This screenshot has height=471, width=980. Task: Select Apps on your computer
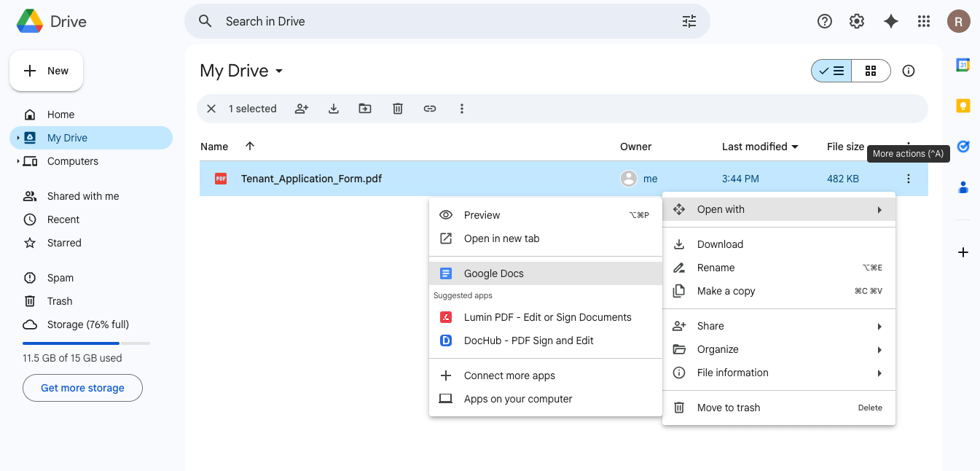point(546,399)
